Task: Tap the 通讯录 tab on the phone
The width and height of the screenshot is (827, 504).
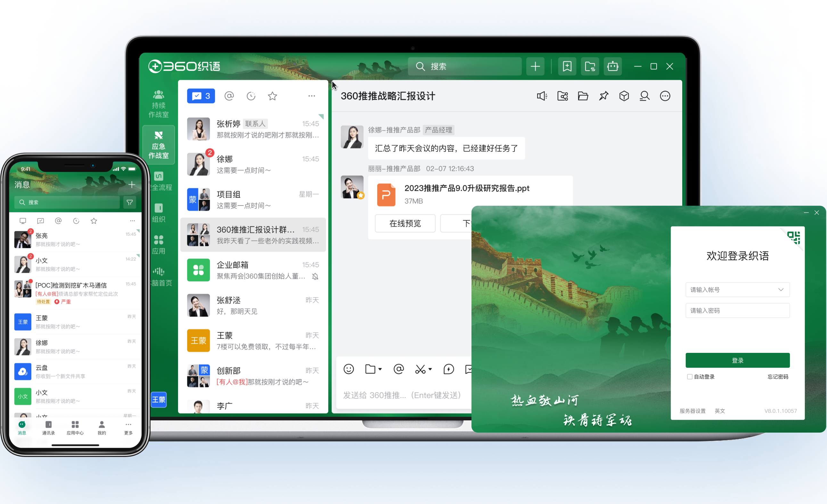Action: click(x=48, y=427)
